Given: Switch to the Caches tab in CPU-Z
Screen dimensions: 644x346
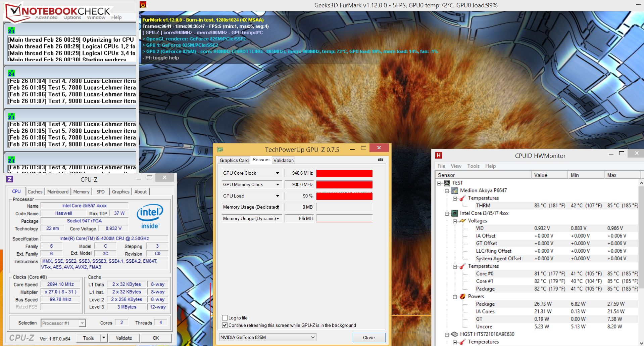Looking at the screenshot, I should click(x=35, y=191).
